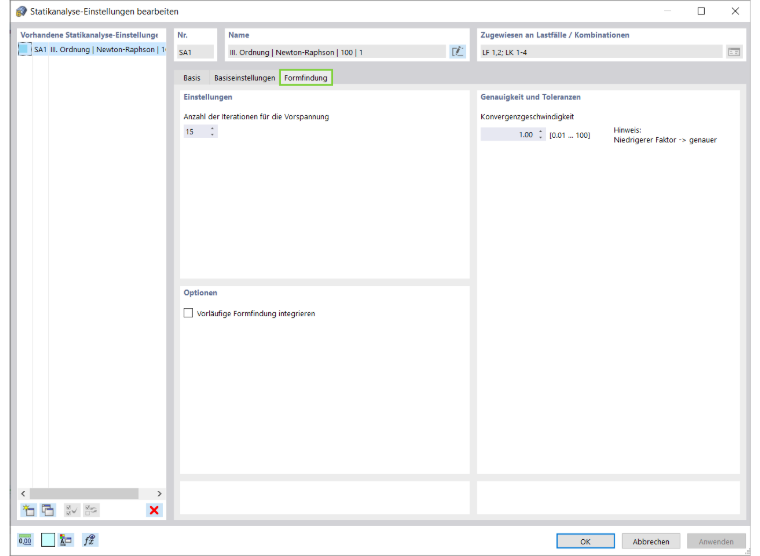Click the assigned load cases field
Screen dimensions: 760x556
coord(601,52)
